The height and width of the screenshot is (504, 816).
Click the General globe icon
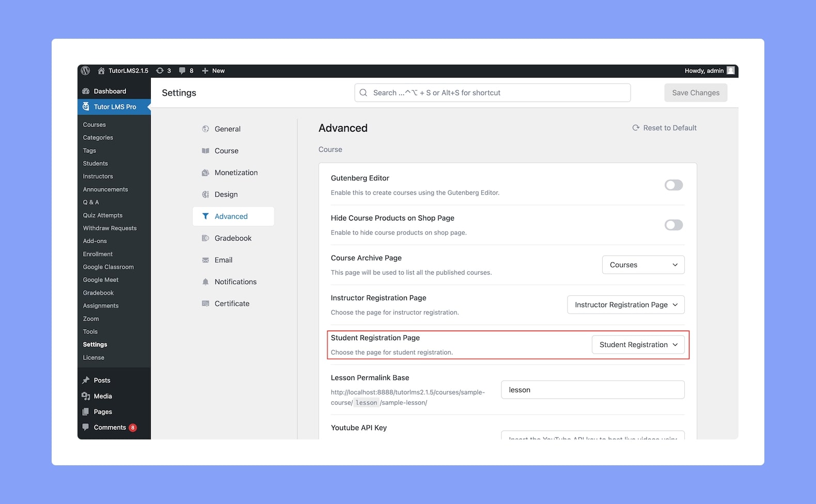pyautogui.click(x=206, y=129)
